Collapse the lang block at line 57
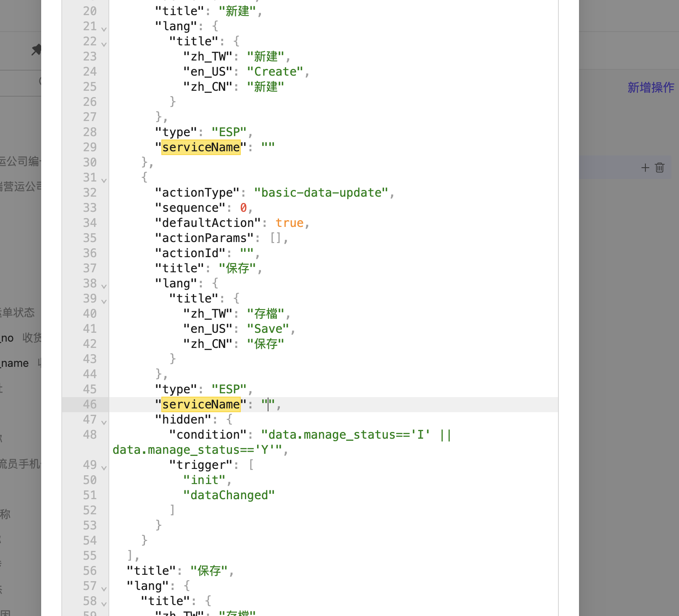679x616 pixels. pos(104,588)
